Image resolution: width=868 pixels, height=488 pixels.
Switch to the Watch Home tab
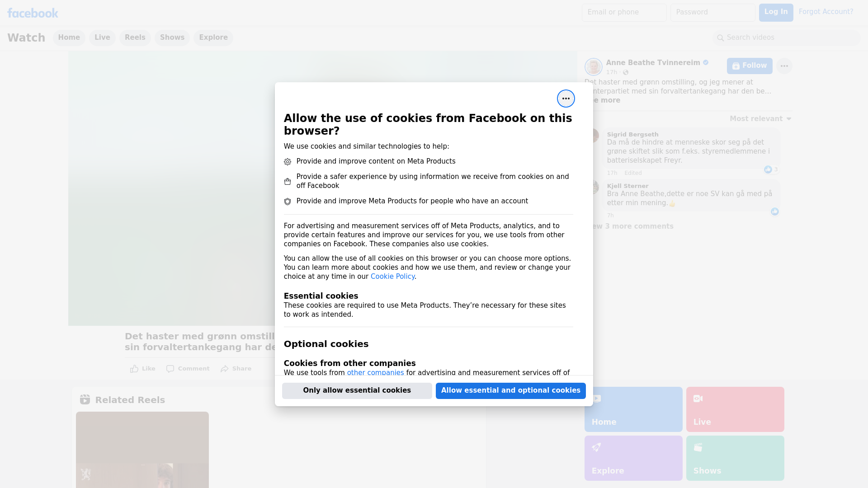tap(69, 38)
